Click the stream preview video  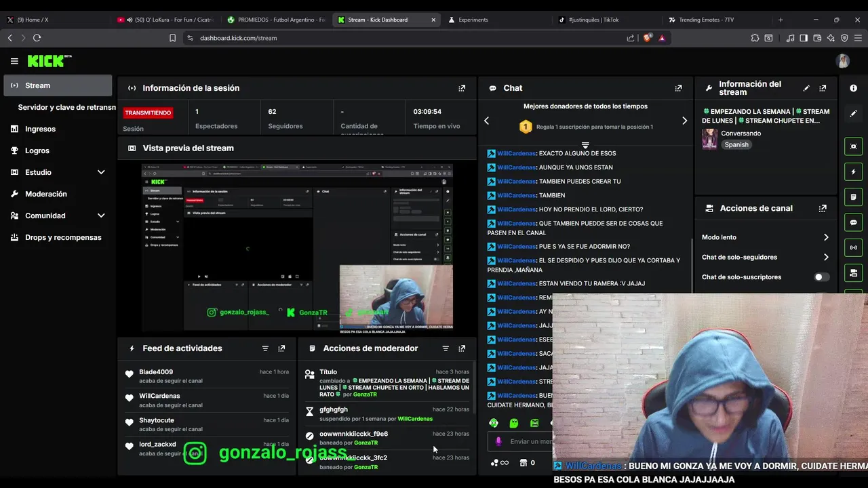click(x=297, y=248)
